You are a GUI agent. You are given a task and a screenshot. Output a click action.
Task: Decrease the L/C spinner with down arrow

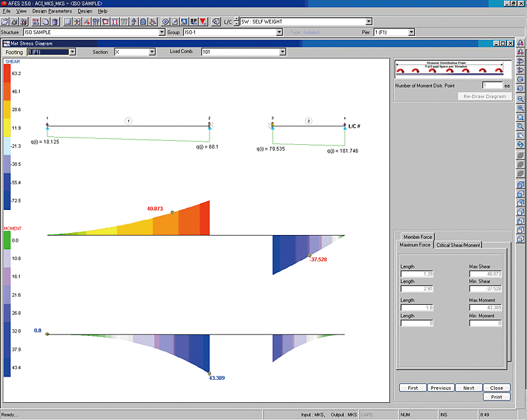click(x=236, y=24)
